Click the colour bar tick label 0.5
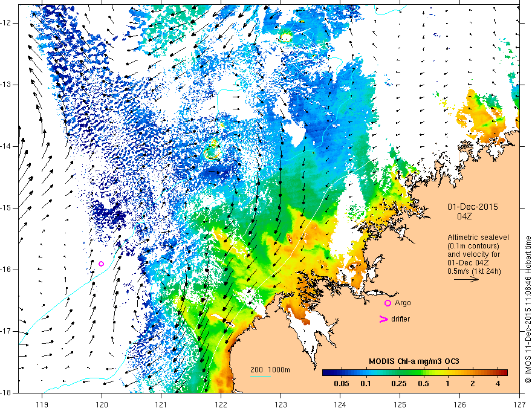The width and height of the screenshot is (532, 411). coord(423,384)
